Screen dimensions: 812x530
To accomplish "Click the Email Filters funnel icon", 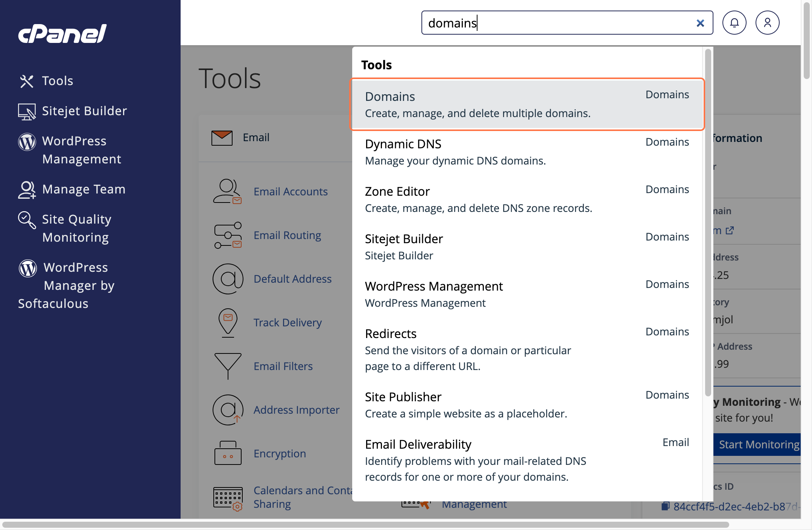I will click(x=228, y=366).
